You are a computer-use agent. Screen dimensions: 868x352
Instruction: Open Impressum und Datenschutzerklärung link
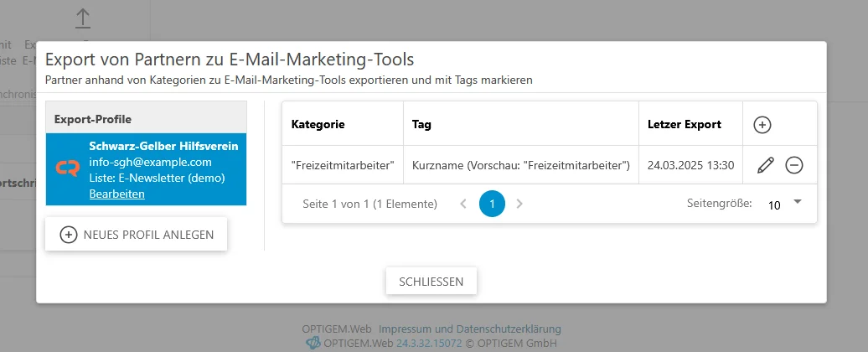[469, 329]
